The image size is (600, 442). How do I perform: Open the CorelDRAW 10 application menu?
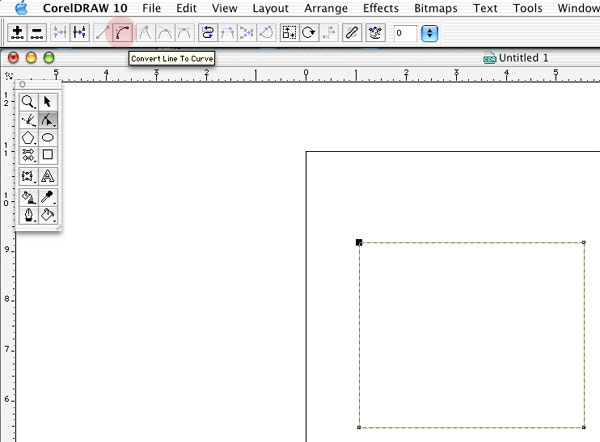coord(85,8)
